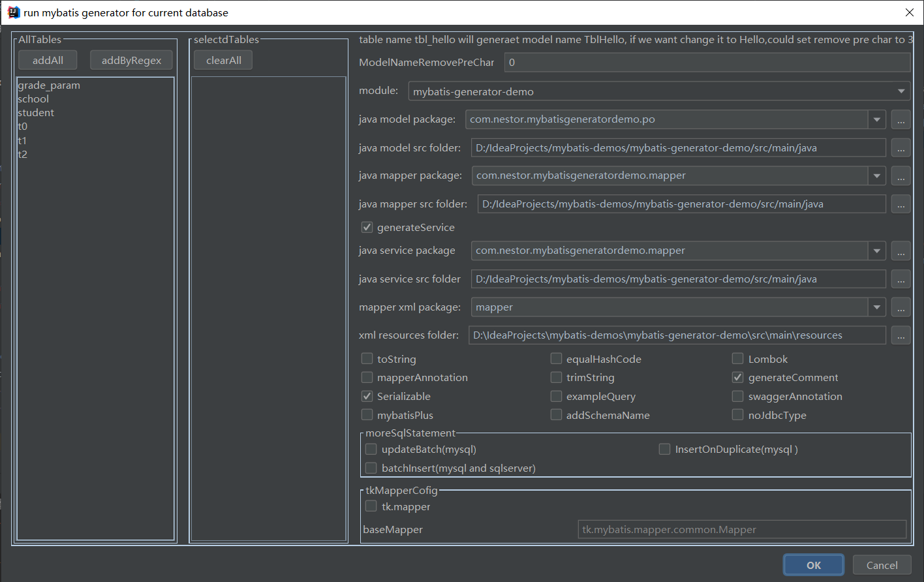Screen dimensions: 924x582
Task: Click the clearAll button
Action: pyautogui.click(x=223, y=59)
